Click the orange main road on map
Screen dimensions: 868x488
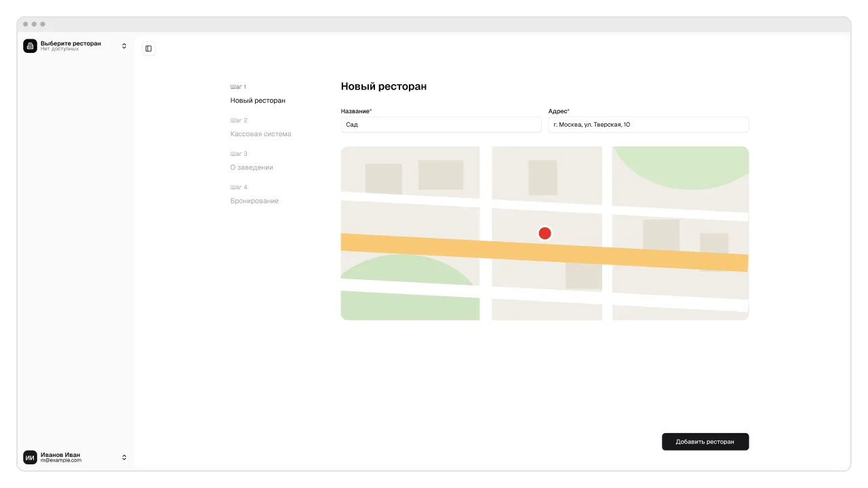click(545, 253)
